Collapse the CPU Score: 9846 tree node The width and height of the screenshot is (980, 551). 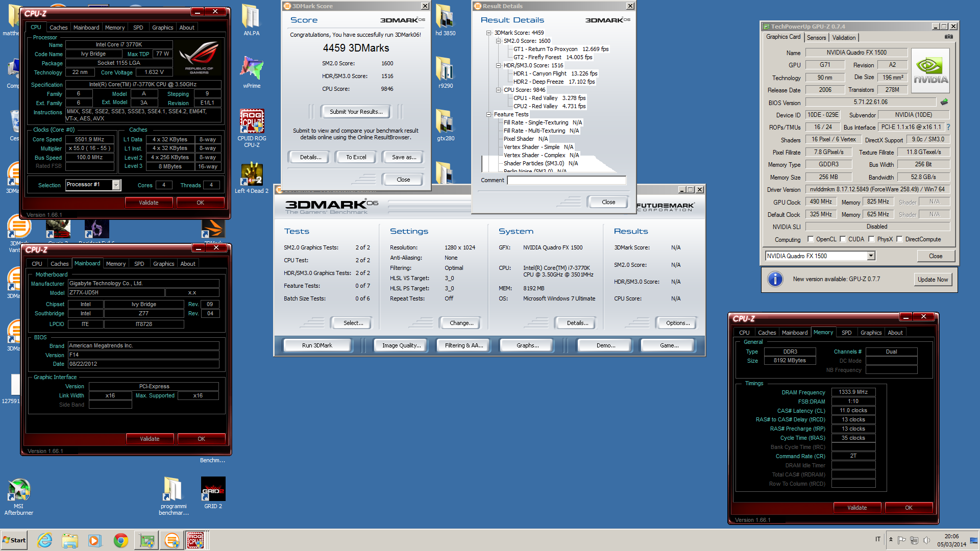pyautogui.click(x=499, y=90)
